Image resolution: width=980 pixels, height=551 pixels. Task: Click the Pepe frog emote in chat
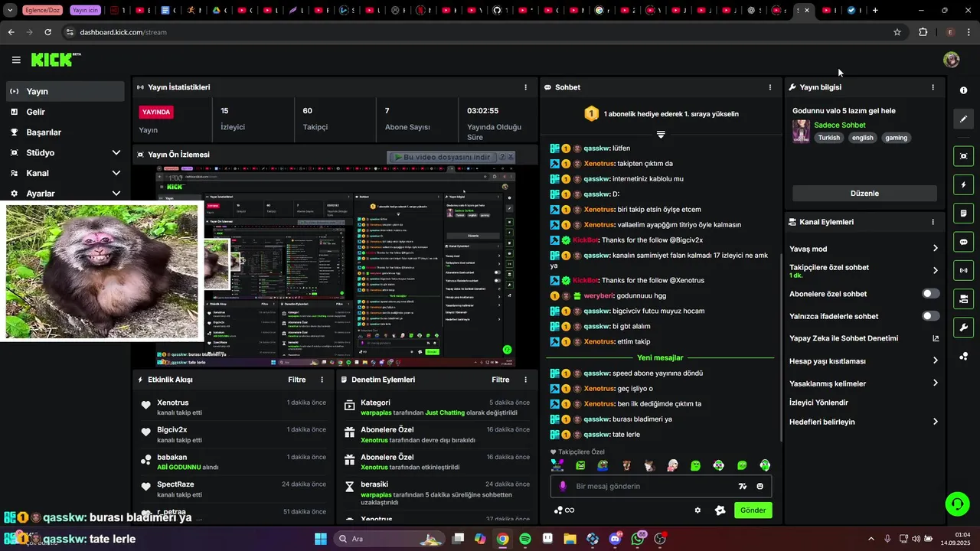tap(603, 465)
